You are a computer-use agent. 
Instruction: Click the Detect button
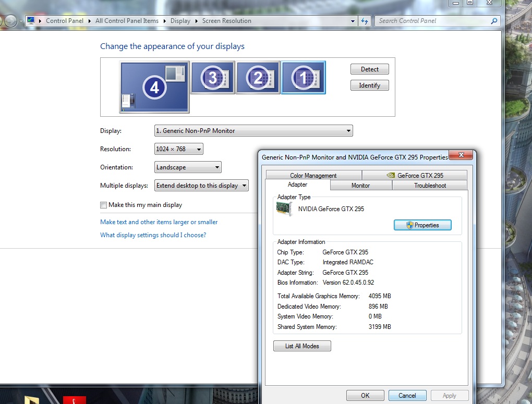(x=369, y=69)
